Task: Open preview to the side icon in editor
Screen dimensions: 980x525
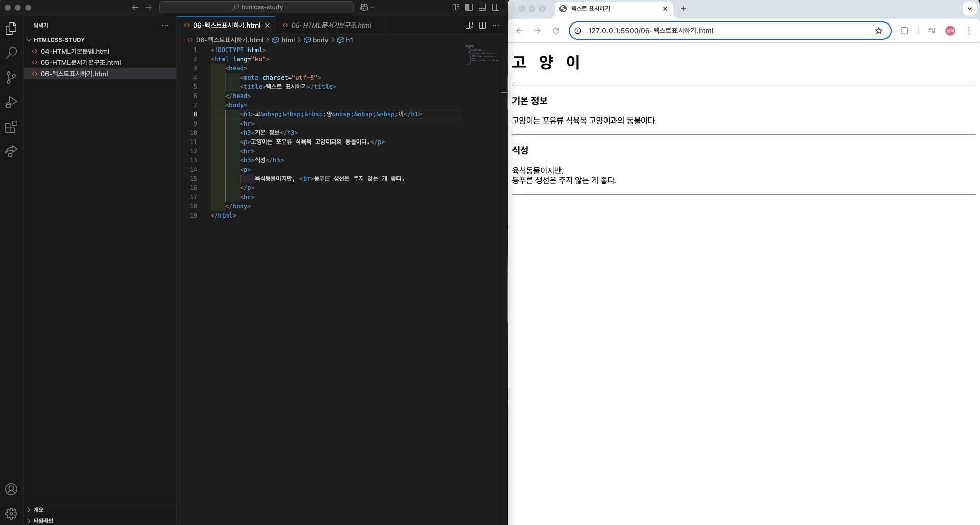Action: [470, 25]
